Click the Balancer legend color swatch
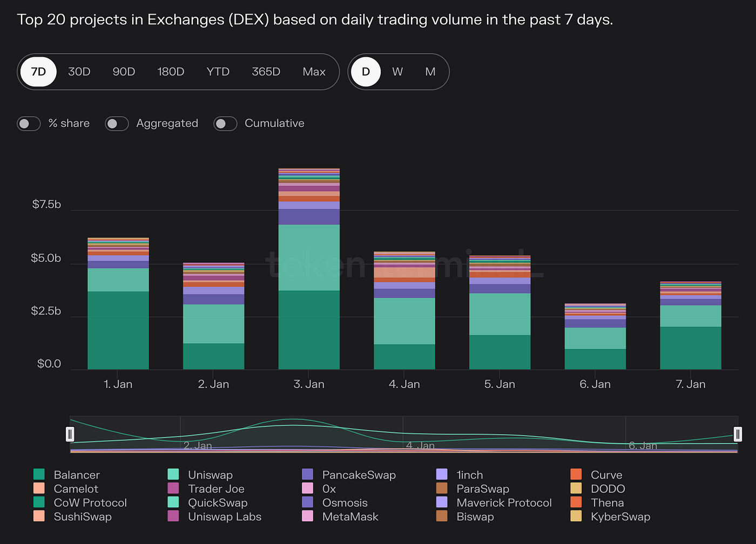Image resolution: width=756 pixels, height=544 pixels. (x=39, y=474)
